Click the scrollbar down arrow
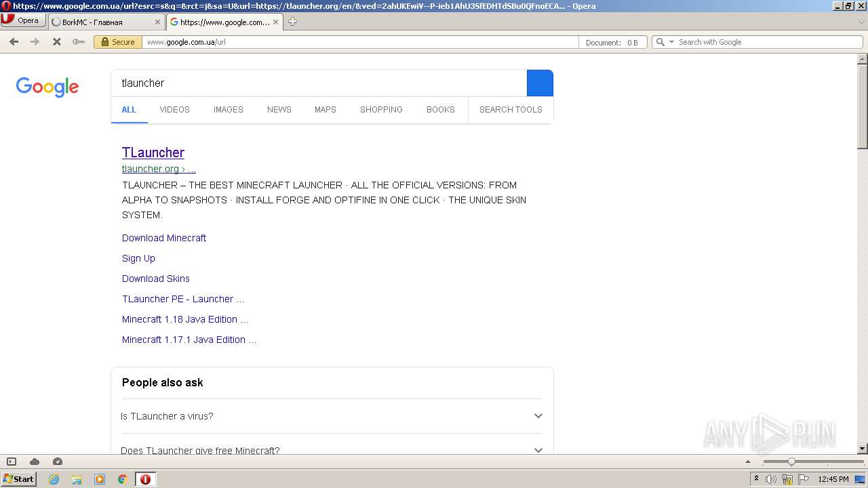Image resolution: width=868 pixels, height=488 pixels. (863, 449)
